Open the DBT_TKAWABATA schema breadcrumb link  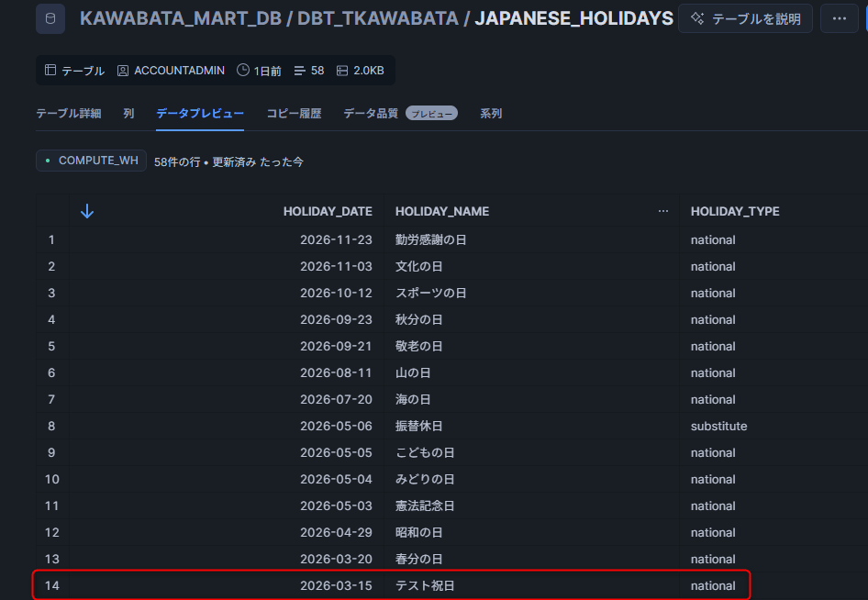click(x=378, y=18)
